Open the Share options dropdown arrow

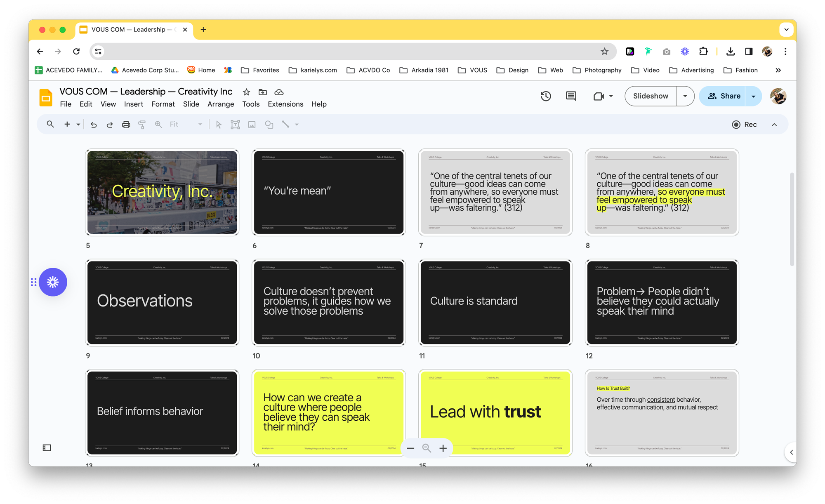pos(754,96)
